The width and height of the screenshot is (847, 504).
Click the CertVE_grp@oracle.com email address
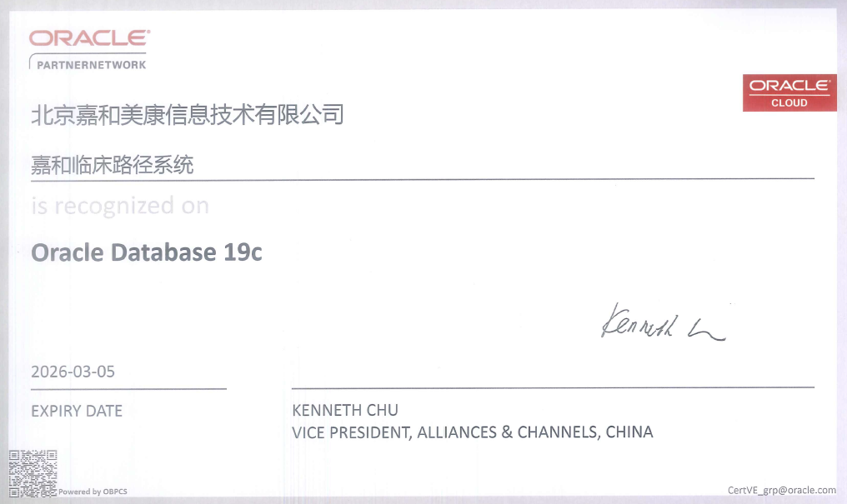click(781, 490)
